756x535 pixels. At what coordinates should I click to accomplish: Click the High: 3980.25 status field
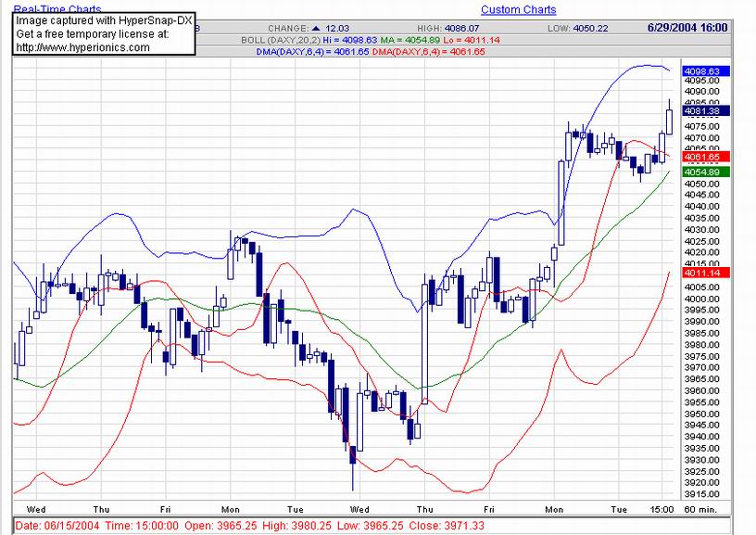[x=297, y=526]
